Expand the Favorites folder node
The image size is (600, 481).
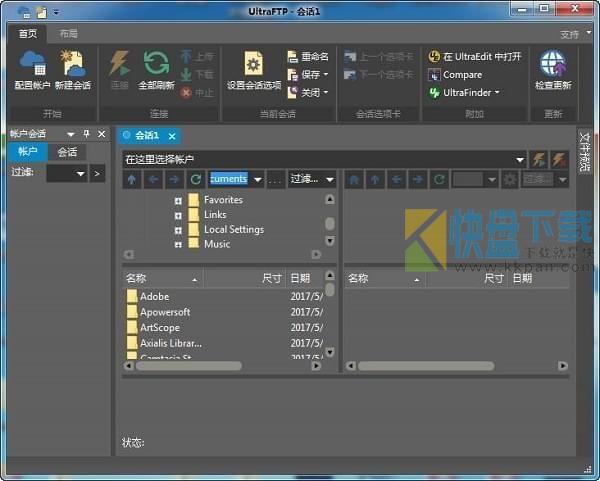pos(178,201)
